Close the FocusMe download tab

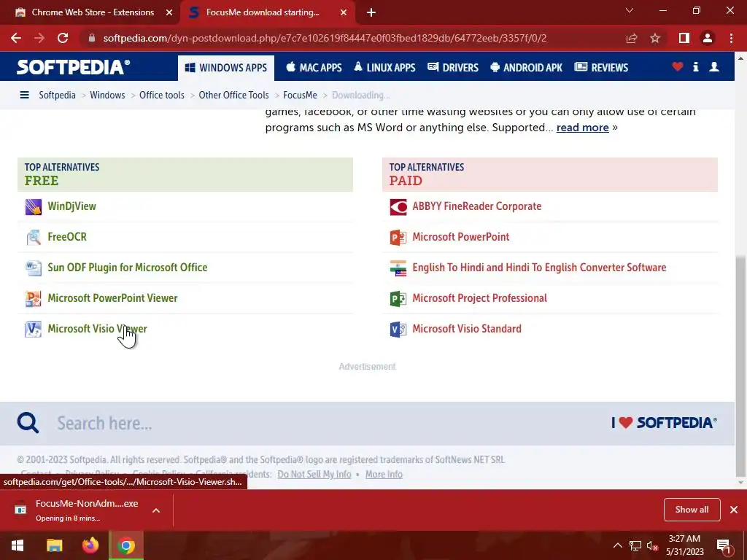(344, 12)
